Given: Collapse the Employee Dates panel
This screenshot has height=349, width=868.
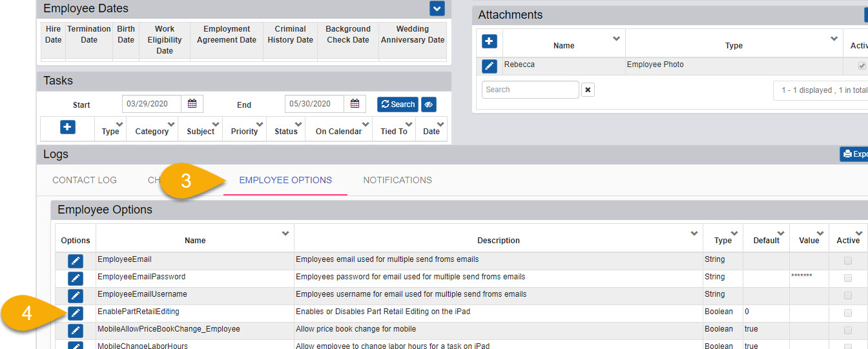Looking at the screenshot, I should click(x=437, y=8).
